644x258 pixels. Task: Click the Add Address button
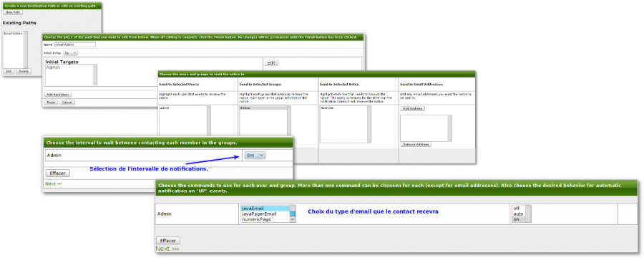(x=412, y=108)
